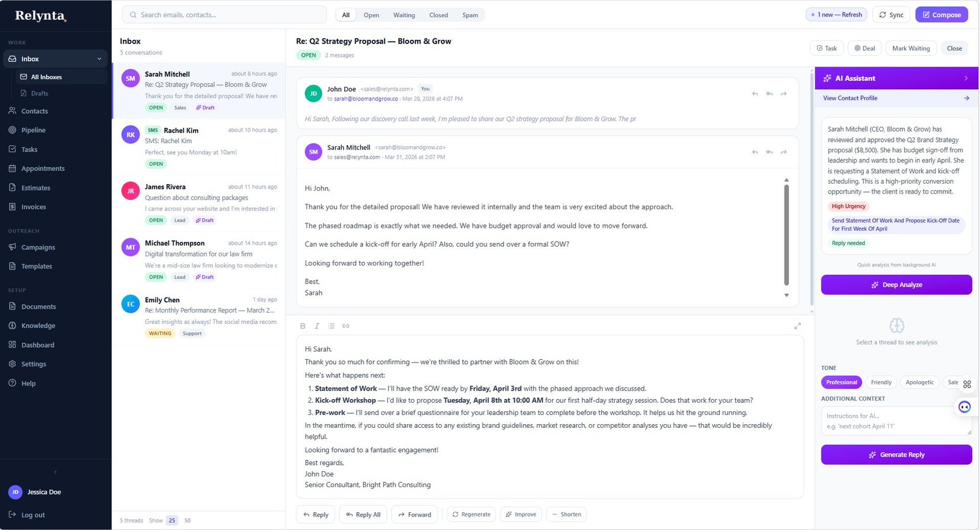Click the Instructions for AI text box
The height and width of the screenshot is (530, 980).
click(897, 421)
